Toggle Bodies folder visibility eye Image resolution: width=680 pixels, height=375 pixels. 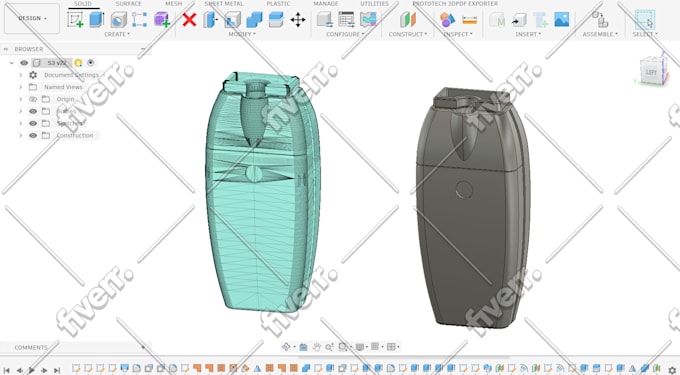(33, 111)
